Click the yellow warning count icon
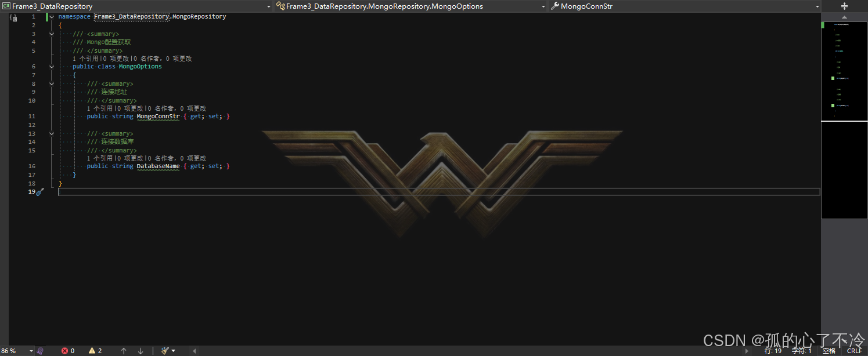The height and width of the screenshot is (356, 868). 92,351
